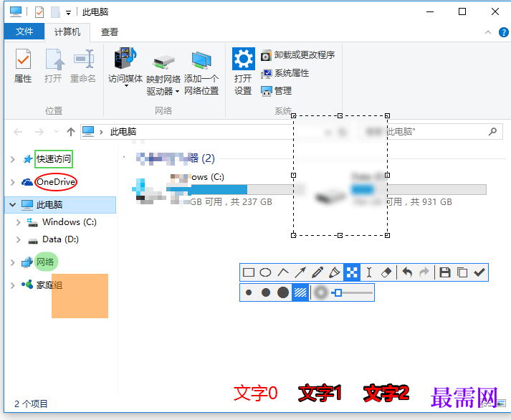
Task: Select 快速访问 in the navigation pane
Action: point(54,159)
